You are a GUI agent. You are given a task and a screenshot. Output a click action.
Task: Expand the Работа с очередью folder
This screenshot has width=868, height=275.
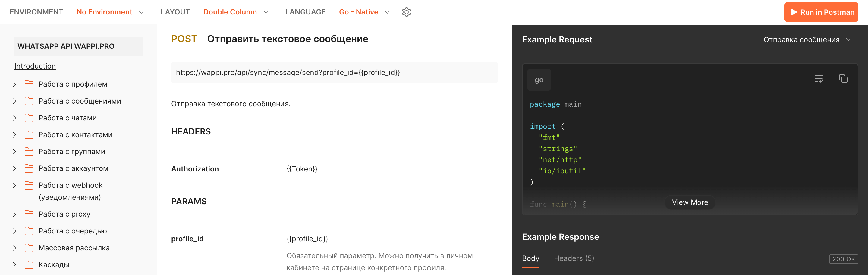tap(14, 231)
